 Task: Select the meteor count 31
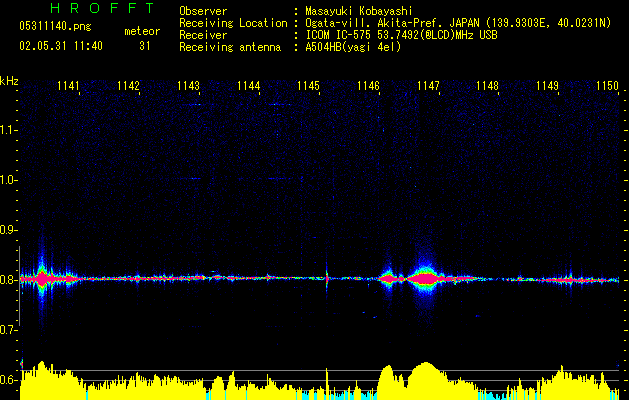pyautogui.click(x=144, y=46)
